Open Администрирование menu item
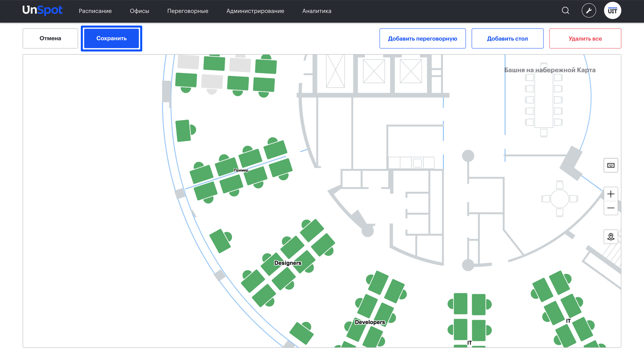The height and width of the screenshot is (360, 644). 255,11
